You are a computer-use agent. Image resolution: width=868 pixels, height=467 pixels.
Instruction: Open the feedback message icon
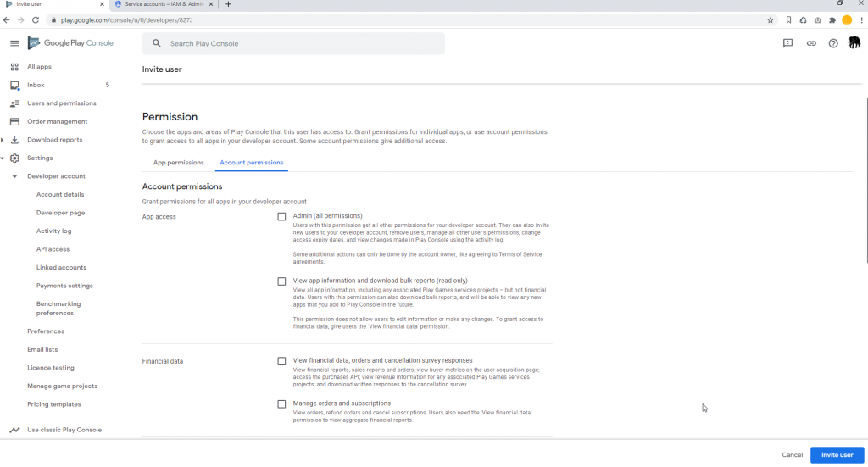click(x=787, y=43)
